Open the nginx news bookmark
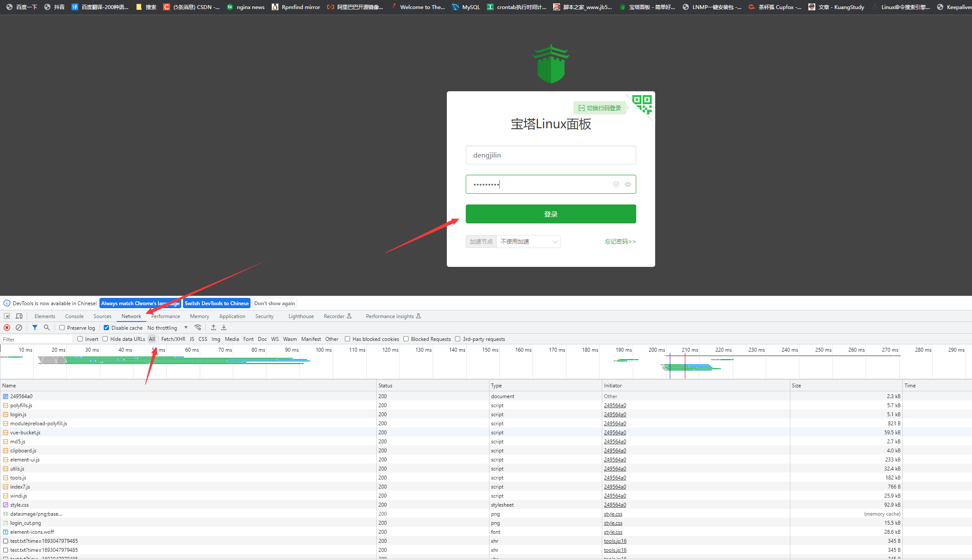This screenshot has height=560, width=972. click(246, 7)
